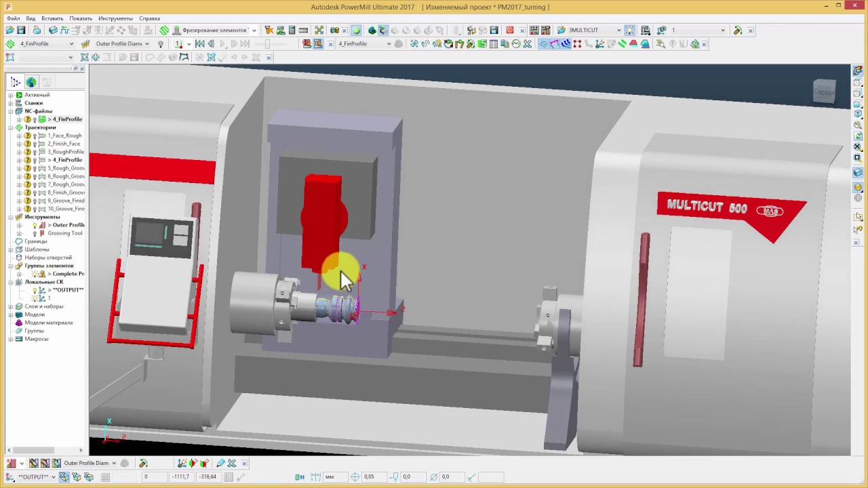868x488 pixels.
Task: Open the Файл menu
Action: pos(13,18)
